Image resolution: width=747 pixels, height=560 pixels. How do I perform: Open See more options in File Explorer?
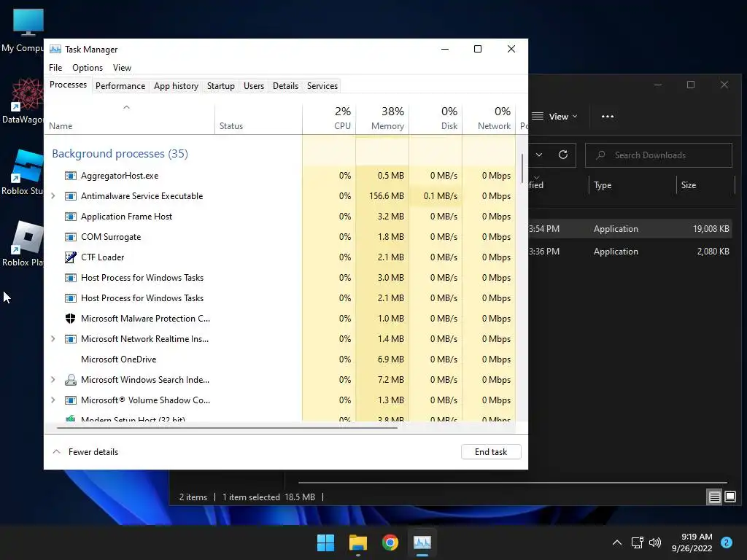coord(608,116)
